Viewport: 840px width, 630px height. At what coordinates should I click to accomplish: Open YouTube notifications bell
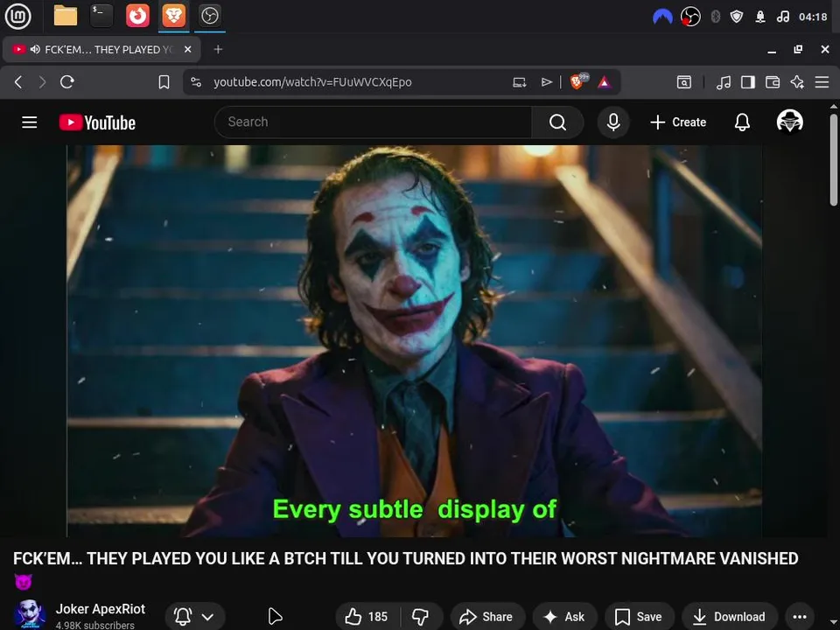pyautogui.click(x=742, y=122)
